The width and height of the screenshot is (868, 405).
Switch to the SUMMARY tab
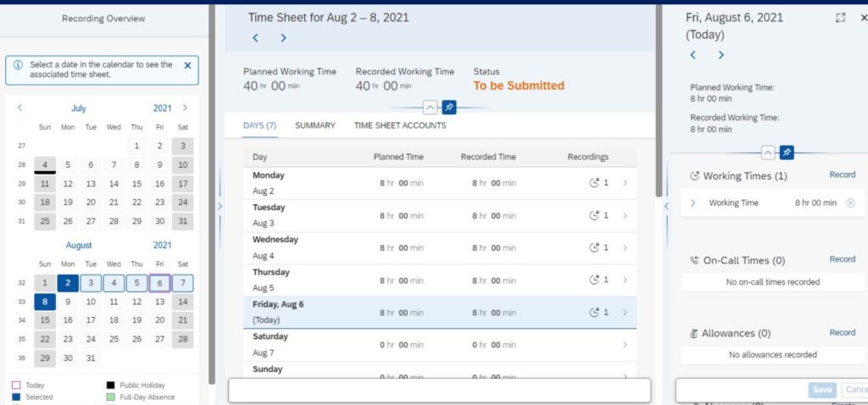point(315,125)
